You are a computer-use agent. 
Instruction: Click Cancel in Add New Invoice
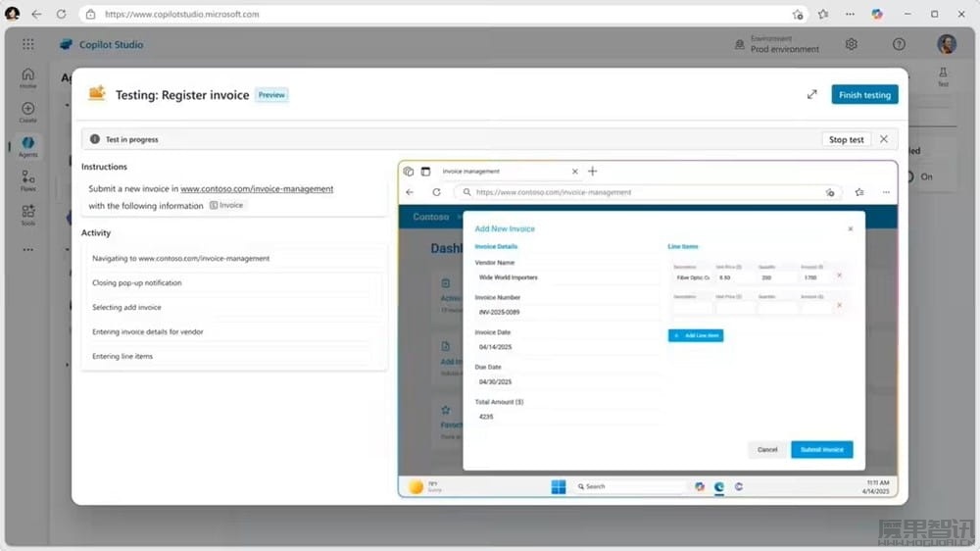pos(767,450)
